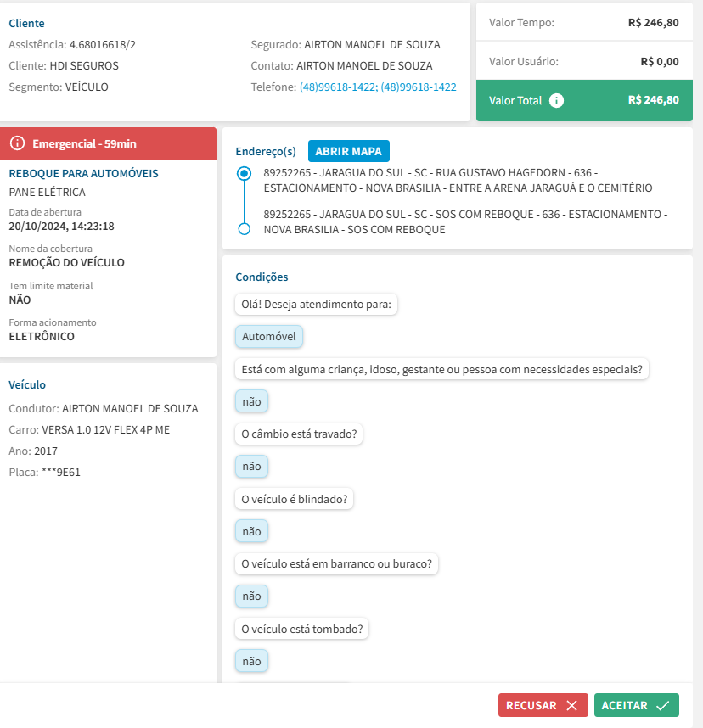Click the checkmark icon on Aceitar
The image size is (703, 728).
[x=662, y=706]
